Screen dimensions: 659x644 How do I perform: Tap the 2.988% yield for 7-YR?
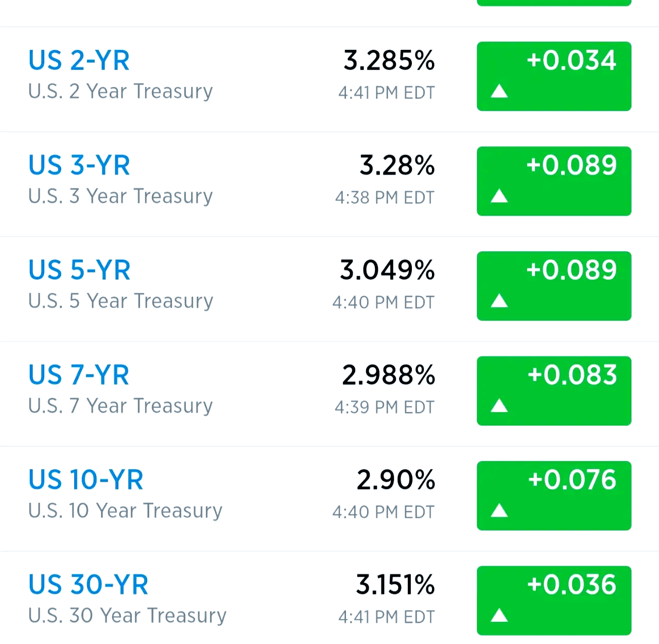[388, 375]
